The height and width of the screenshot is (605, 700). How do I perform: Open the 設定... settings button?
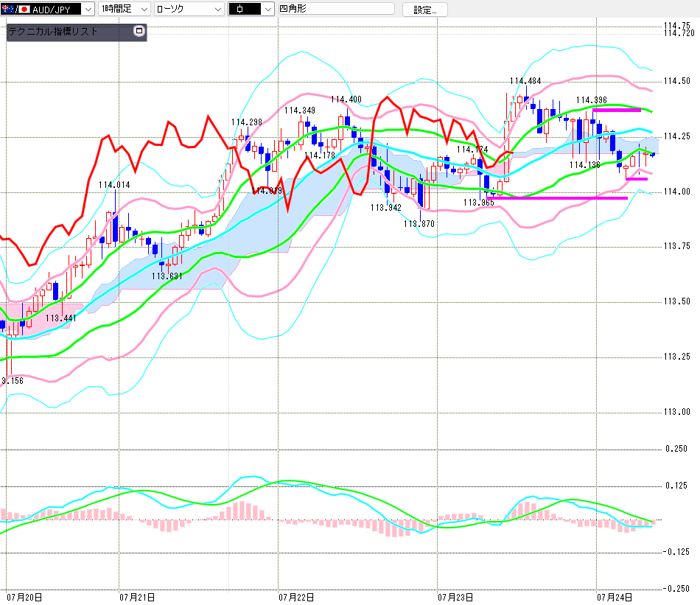pos(424,10)
